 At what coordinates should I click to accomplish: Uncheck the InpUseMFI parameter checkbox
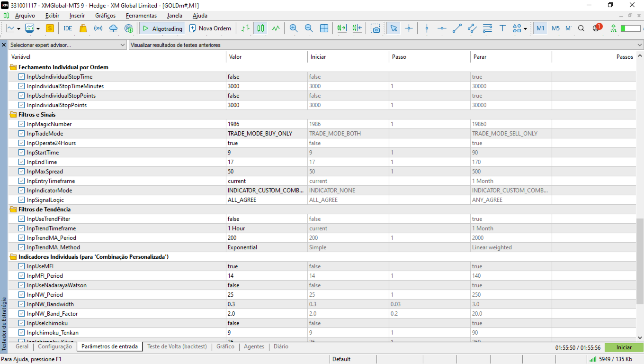[22, 266]
